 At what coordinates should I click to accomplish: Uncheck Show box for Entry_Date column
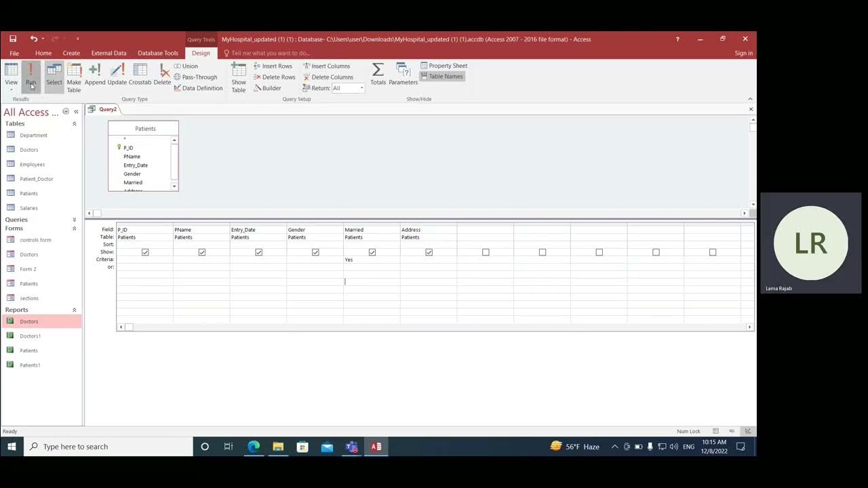tap(258, 252)
